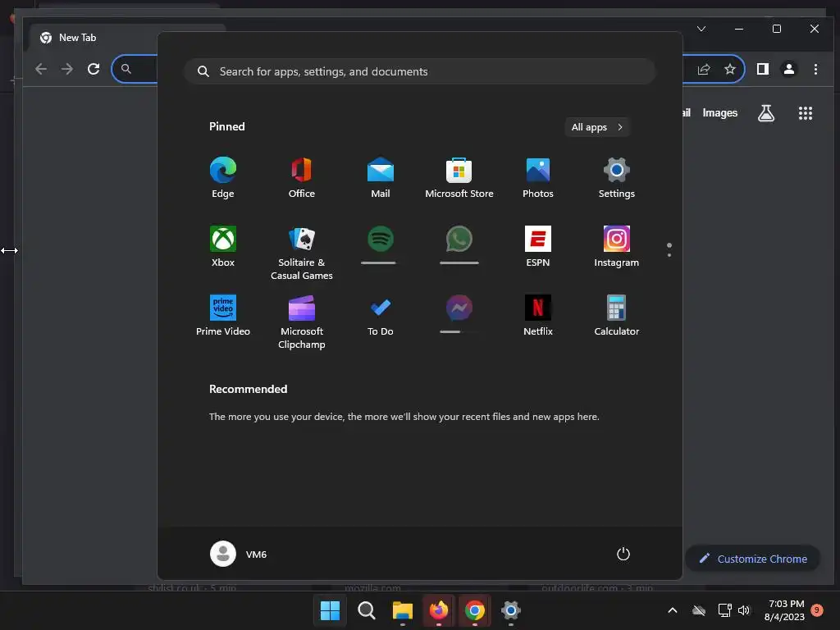
Task: Open the Edge pinned app
Action: 223,178
